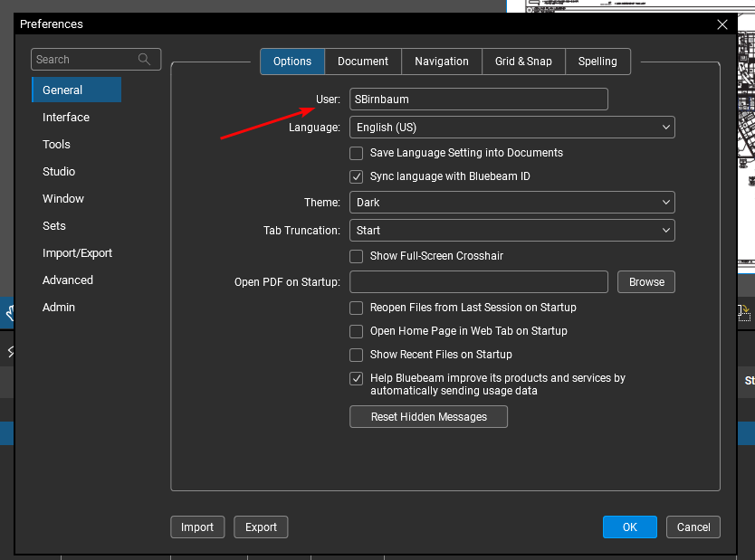Open the Studio preferences category
Viewport: 755px width, 560px height.
[59, 172]
